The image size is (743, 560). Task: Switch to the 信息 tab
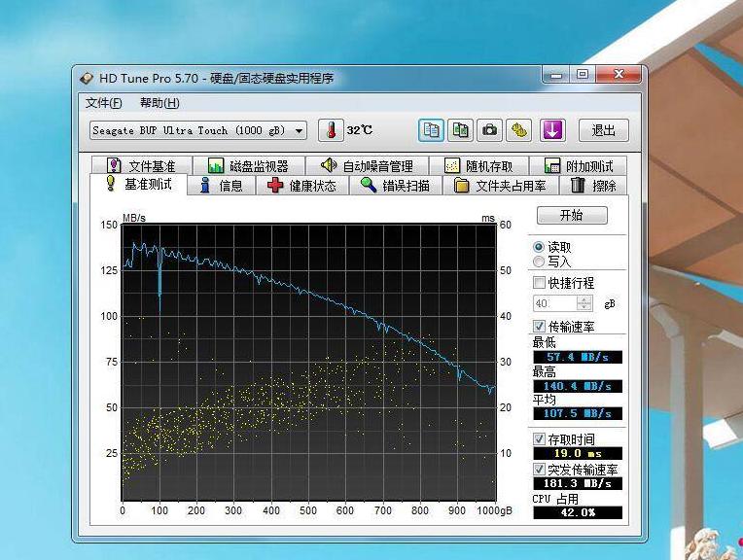(x=222, y=186)
